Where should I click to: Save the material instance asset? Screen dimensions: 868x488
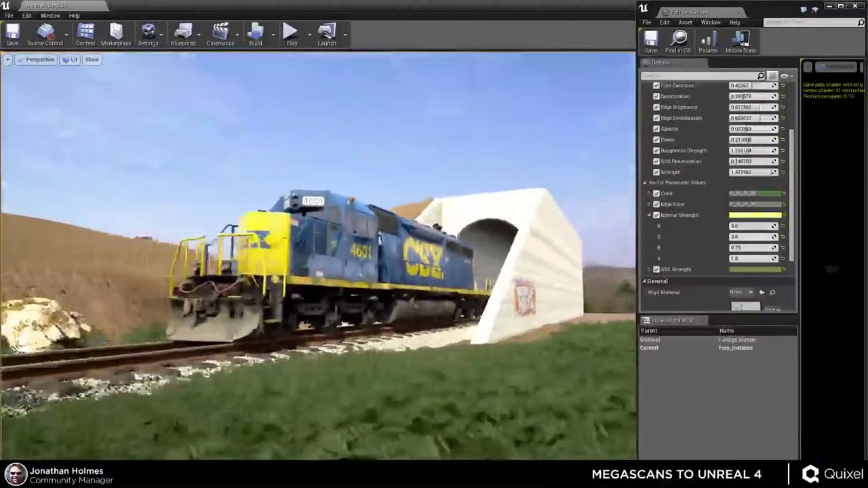point(651,42)
